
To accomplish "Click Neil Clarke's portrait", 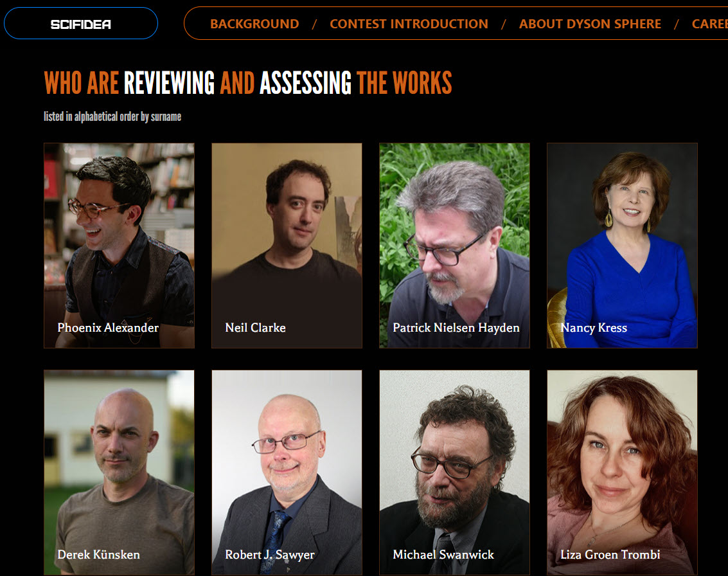I will (x=287, y=246).
